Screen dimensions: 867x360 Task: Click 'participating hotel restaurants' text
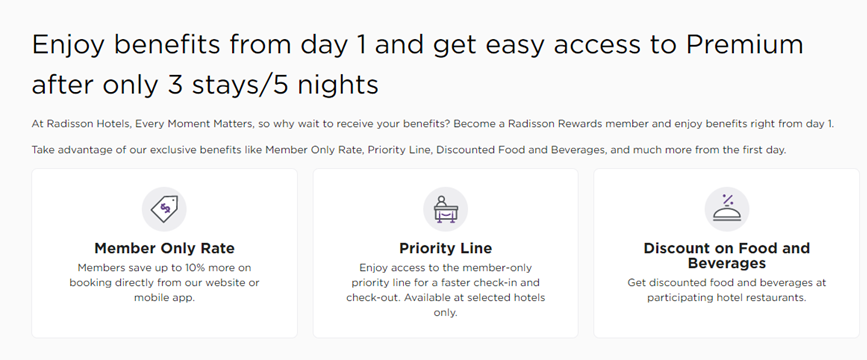727,298
